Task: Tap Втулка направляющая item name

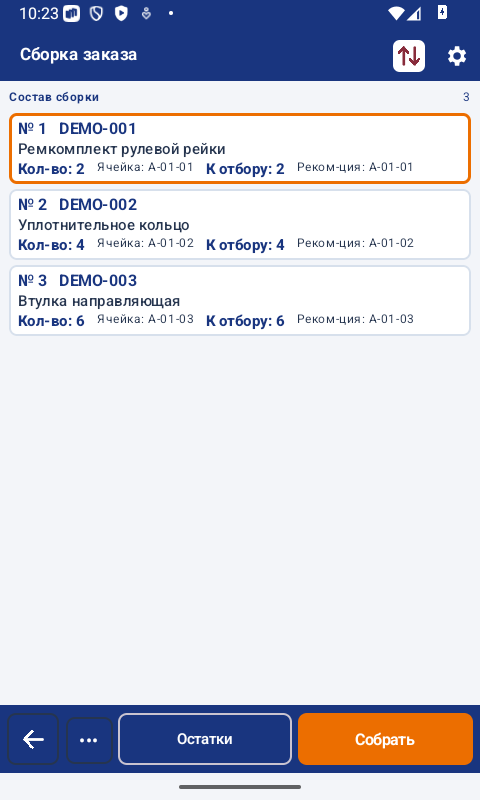Action: (x=99, y=301)
